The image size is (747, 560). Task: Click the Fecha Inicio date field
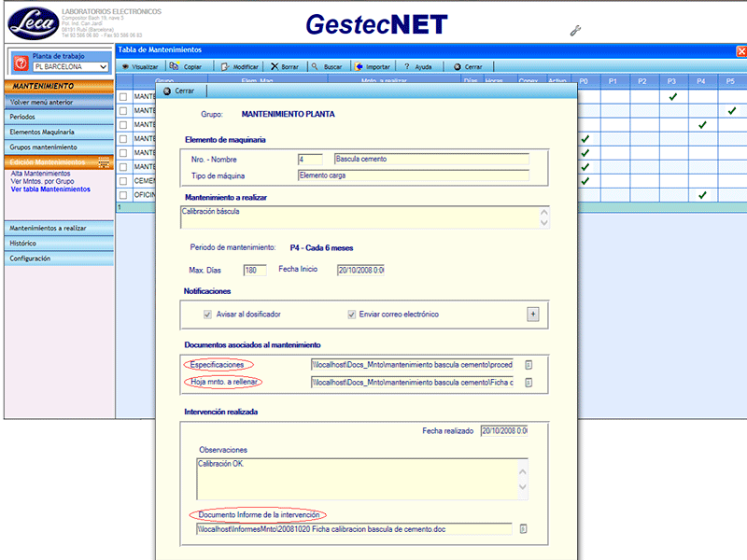(x=360, y=271)
